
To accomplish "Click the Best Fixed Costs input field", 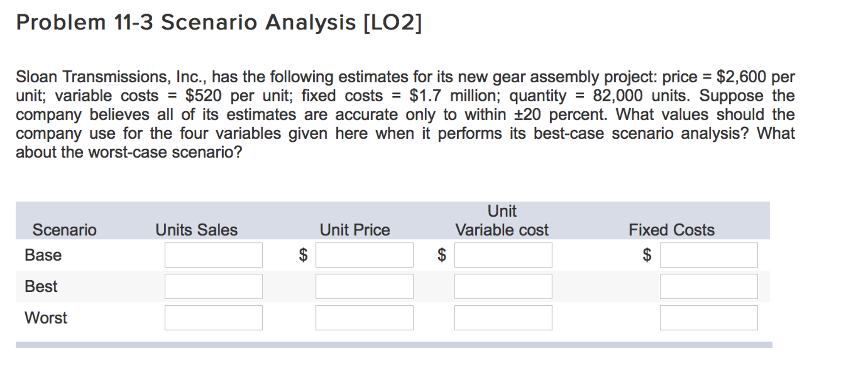I will 708,287.
